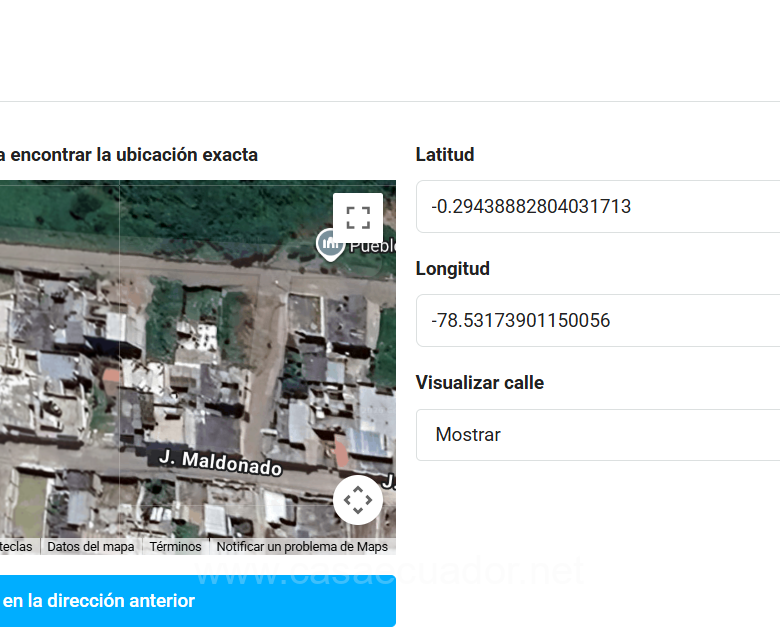Open the Datos del mapa link
The width and height of the screenshot is (780, 634).
click(x=90, y=547)
